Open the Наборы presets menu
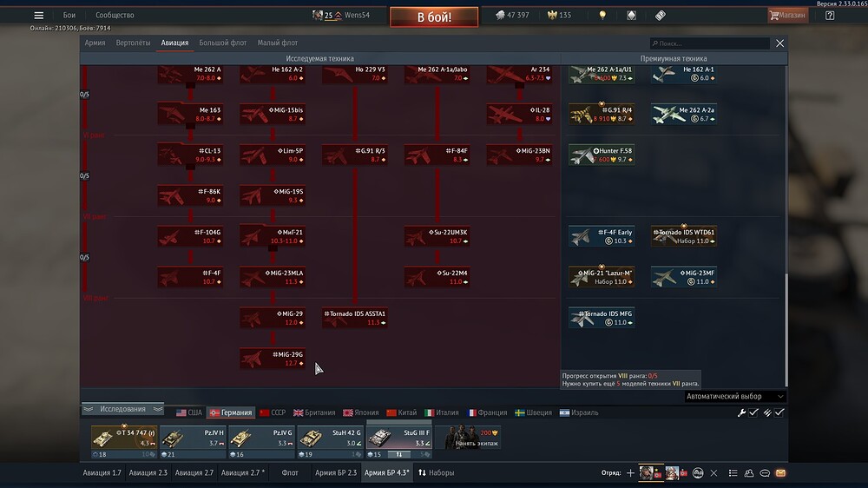Viewport: 868px width, 488px height. point(437,473)
